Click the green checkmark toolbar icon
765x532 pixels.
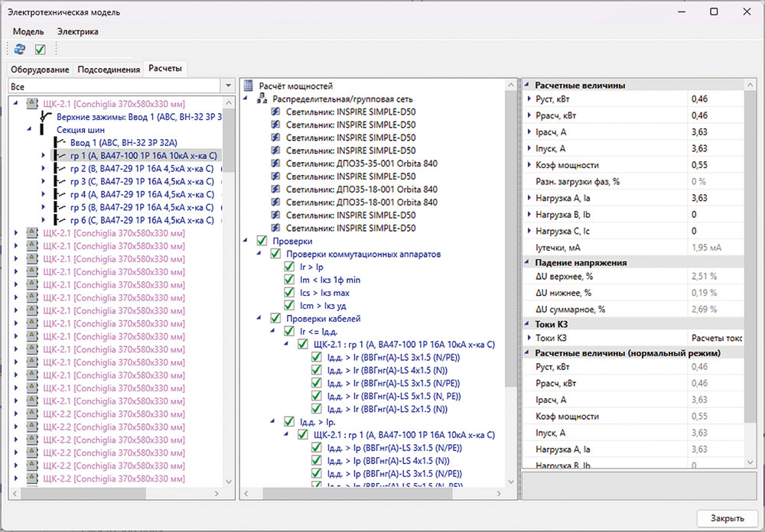[x=41, y=50]
